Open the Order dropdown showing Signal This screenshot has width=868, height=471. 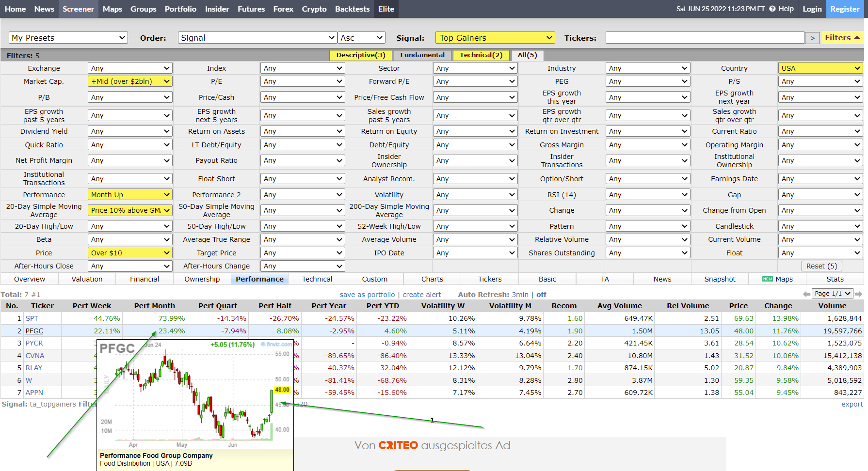click(x=258, y=38)
